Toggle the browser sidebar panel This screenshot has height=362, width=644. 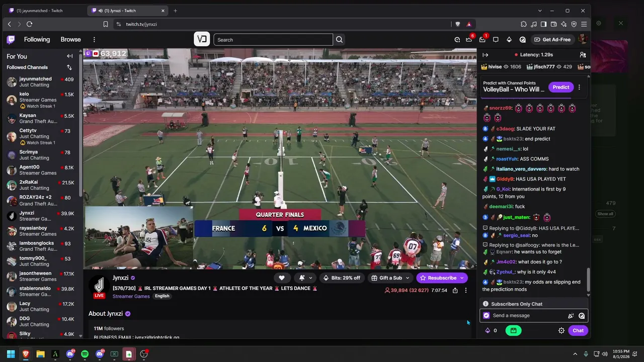coord(544,24)
